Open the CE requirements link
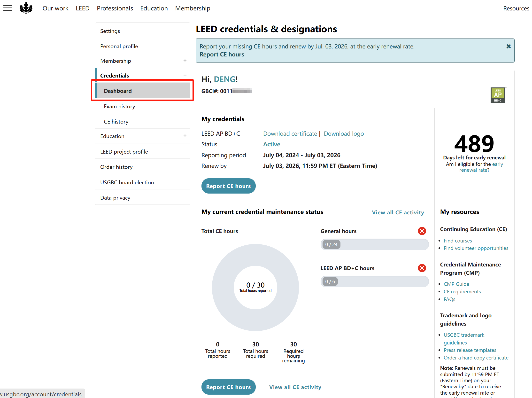 click(462, 292)
